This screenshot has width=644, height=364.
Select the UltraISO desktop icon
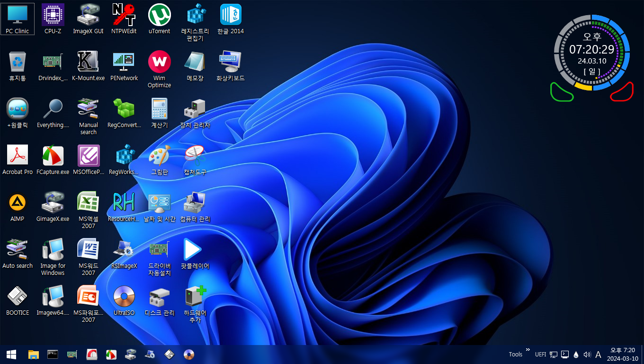click(124, 301)
